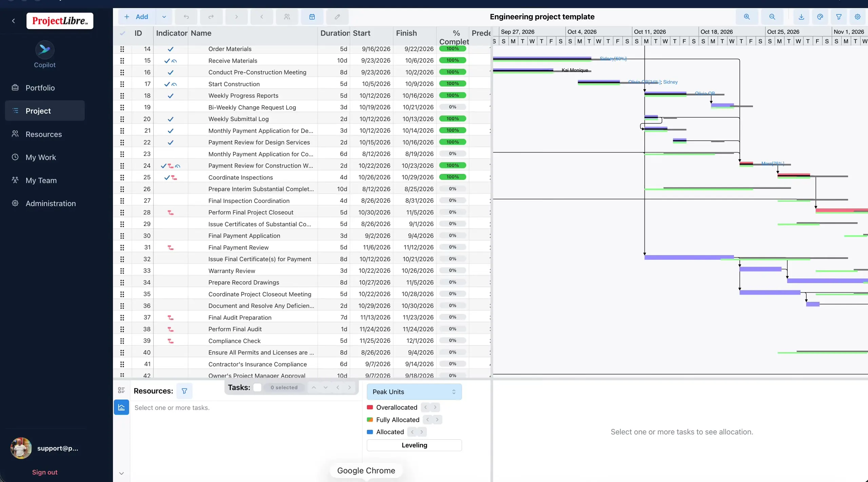Select the histogram chart view icon
The height and width of the screenshot is (482, 868).
point(121,407)
